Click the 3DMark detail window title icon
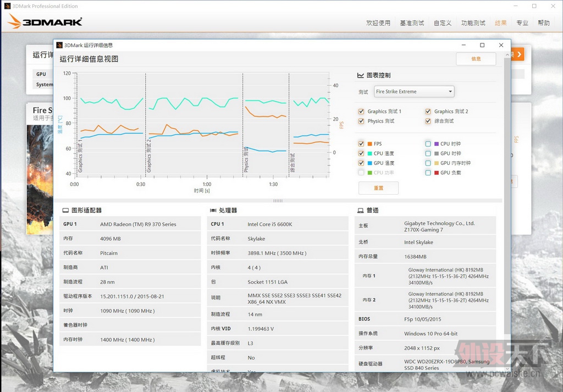Viewport: 563px width, 392px height. (59, 45)
